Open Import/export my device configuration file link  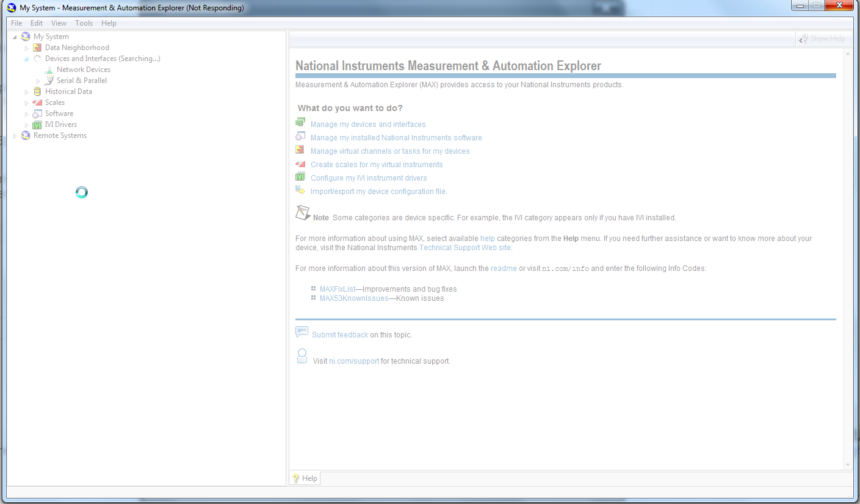coord(379,192)
